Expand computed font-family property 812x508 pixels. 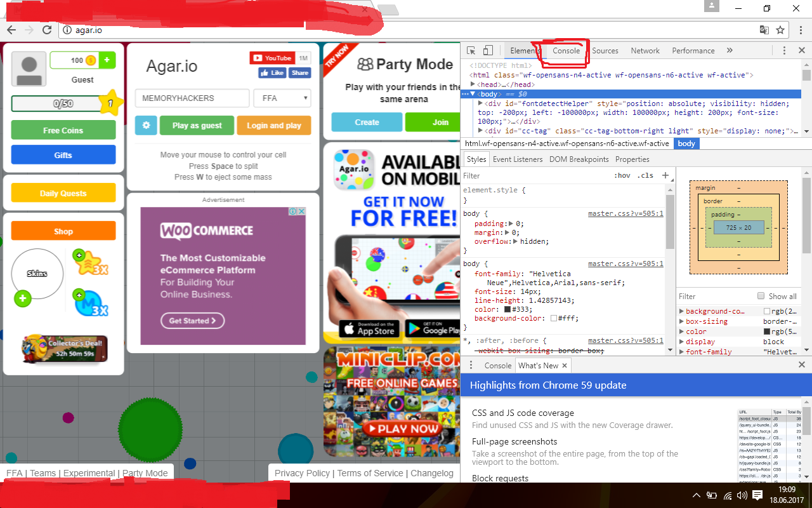681,352
